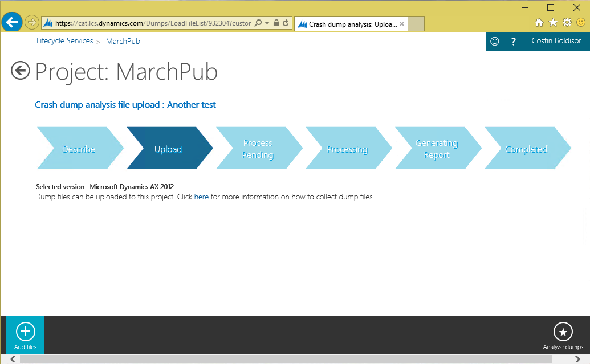Refresh the page with the reload icon
The width and height of the screenshot is (590, 364).
click(x=285, y=23)
